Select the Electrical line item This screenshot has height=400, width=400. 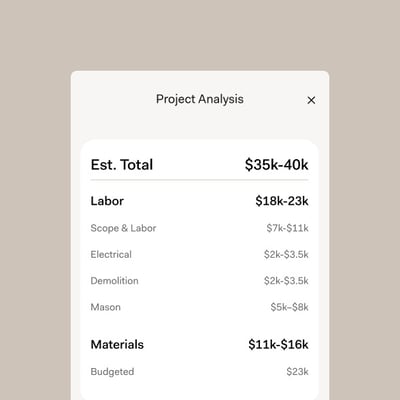pos(111,254)
